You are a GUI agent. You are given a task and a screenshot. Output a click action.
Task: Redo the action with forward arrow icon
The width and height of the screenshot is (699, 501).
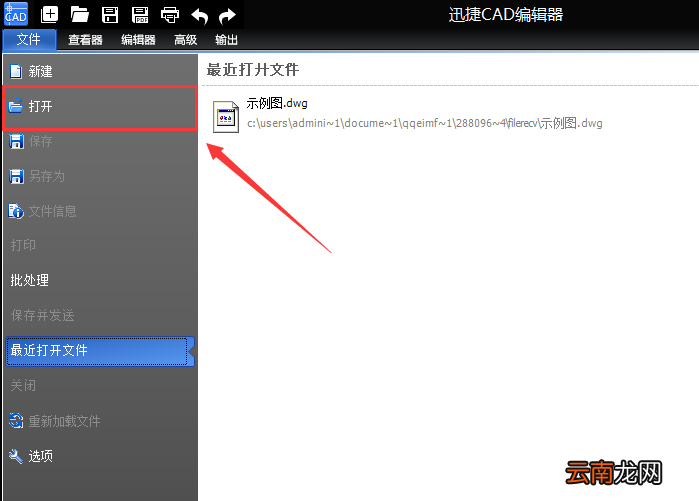coord(227,16)
